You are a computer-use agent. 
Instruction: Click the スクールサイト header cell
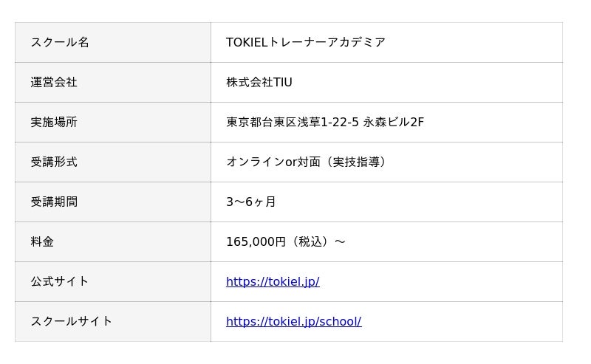click(x=72, y=321)
